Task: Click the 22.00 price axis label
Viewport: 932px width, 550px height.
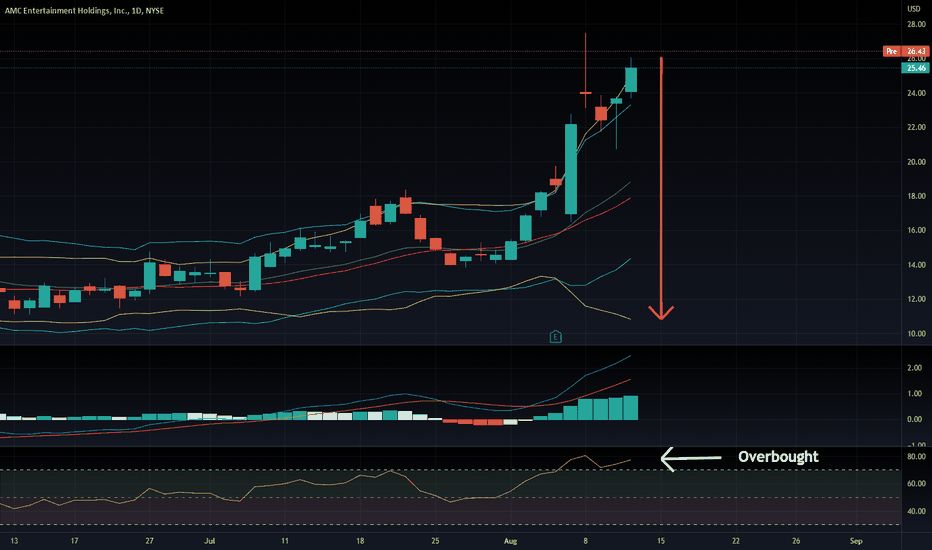Action: pyautogui.click(x=916, y=127)
